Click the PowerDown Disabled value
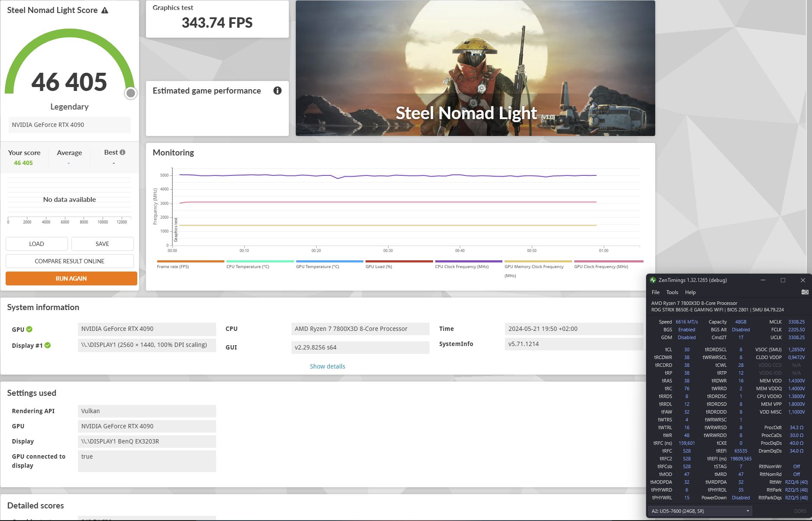The image size is (812, 521). point(741,498)
